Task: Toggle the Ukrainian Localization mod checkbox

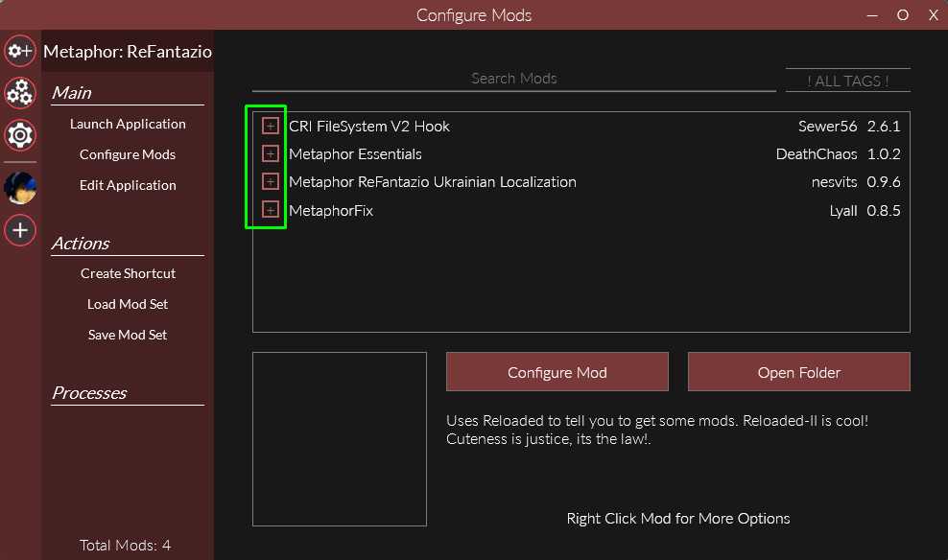Action: point(271,181)
